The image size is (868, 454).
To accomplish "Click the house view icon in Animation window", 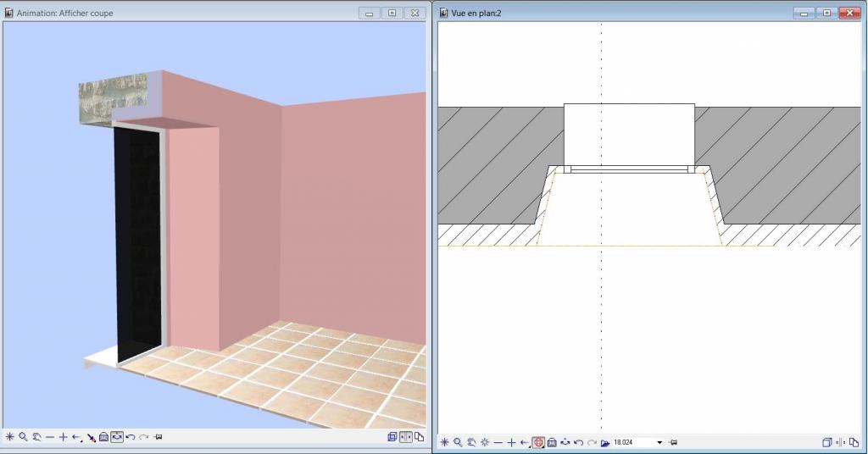I will point(103,437).
